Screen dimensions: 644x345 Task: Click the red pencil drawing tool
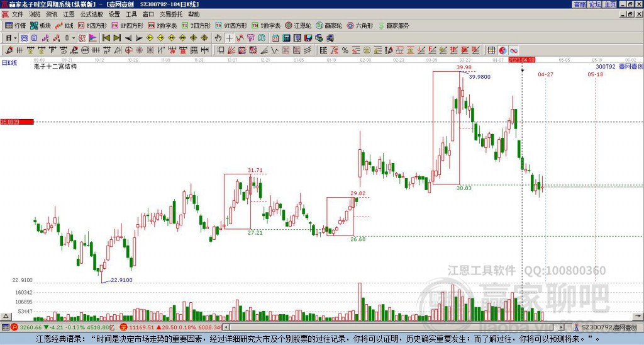(x=9, y=50)
